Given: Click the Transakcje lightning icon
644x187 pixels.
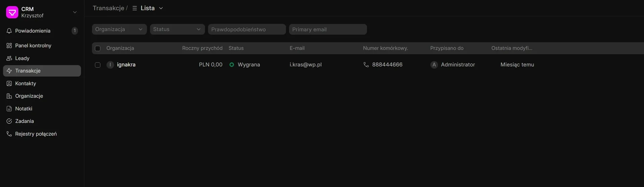Looking at the screenshot, I should [x=9, y=71].
